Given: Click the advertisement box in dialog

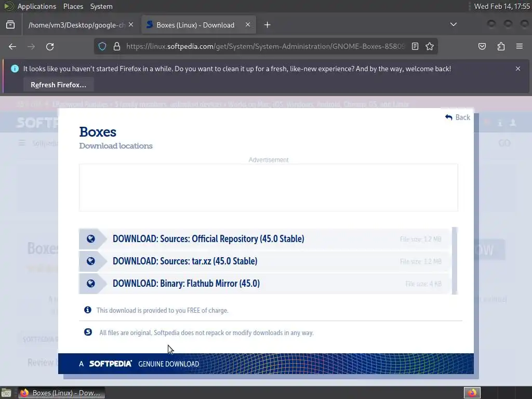Looking at the screenshot, I should pos(269,188).
